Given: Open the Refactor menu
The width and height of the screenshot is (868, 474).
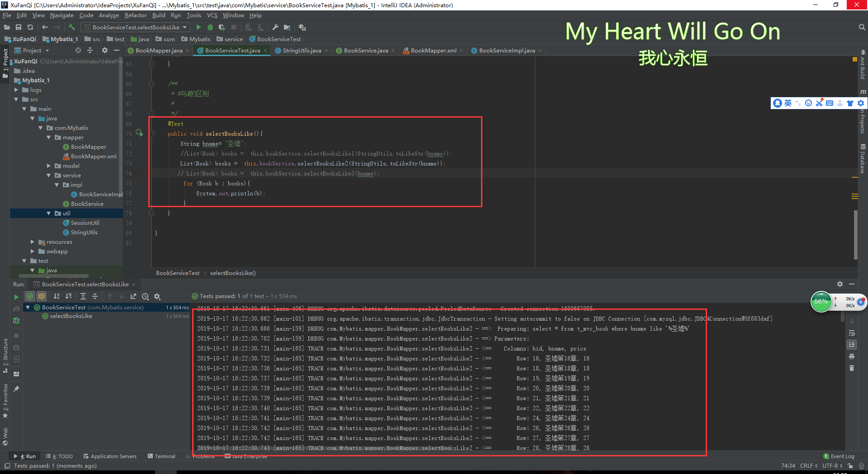Looking at the screenshot, I should click(x=136, y=15).
